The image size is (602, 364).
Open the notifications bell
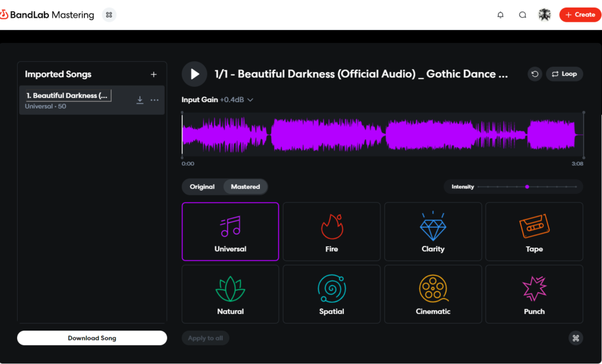500,15
